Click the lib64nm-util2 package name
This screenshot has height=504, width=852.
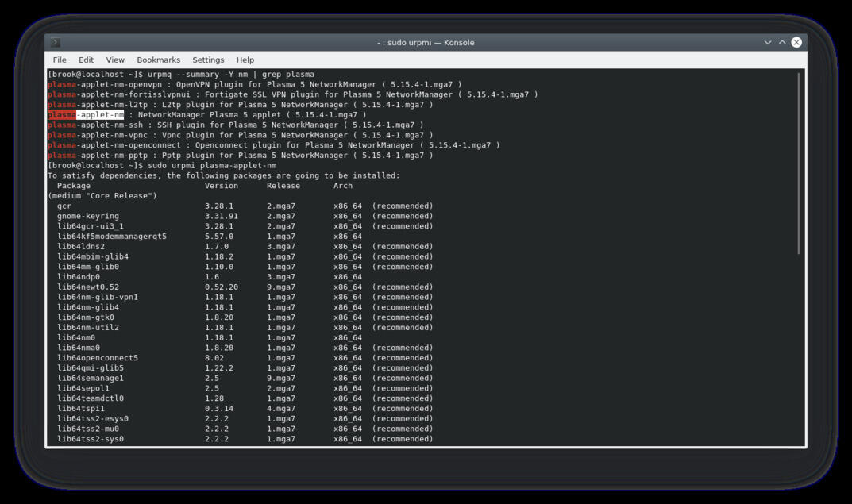pyautogui.click(x=88, y=328)
